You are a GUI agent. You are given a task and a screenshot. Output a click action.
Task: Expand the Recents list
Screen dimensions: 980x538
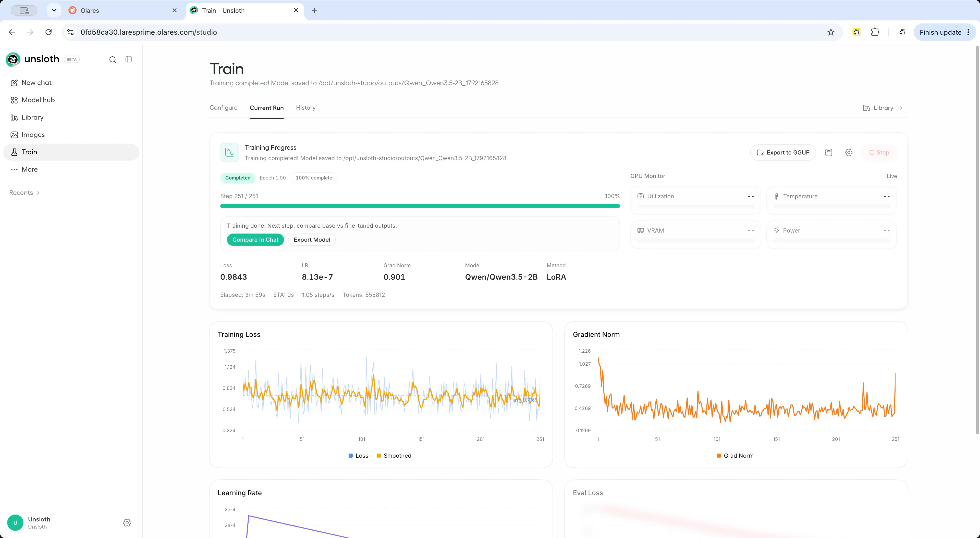pyautogui.click(x=24, y=193)
